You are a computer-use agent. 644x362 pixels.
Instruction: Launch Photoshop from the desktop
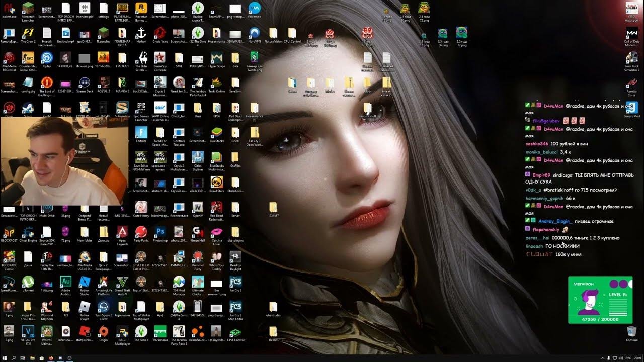(160, 232)
